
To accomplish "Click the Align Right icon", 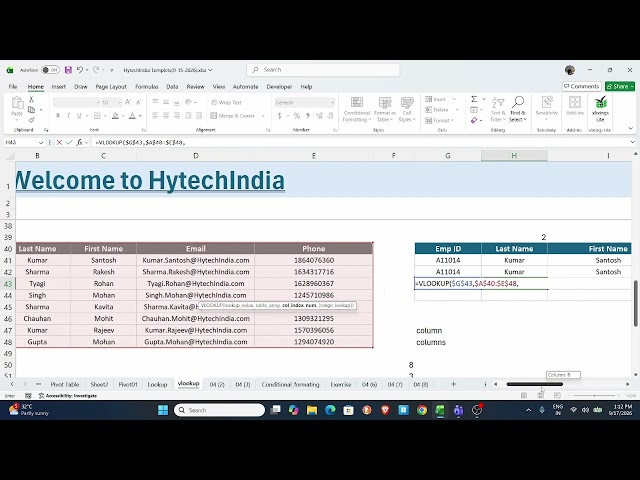I will 176,116.
